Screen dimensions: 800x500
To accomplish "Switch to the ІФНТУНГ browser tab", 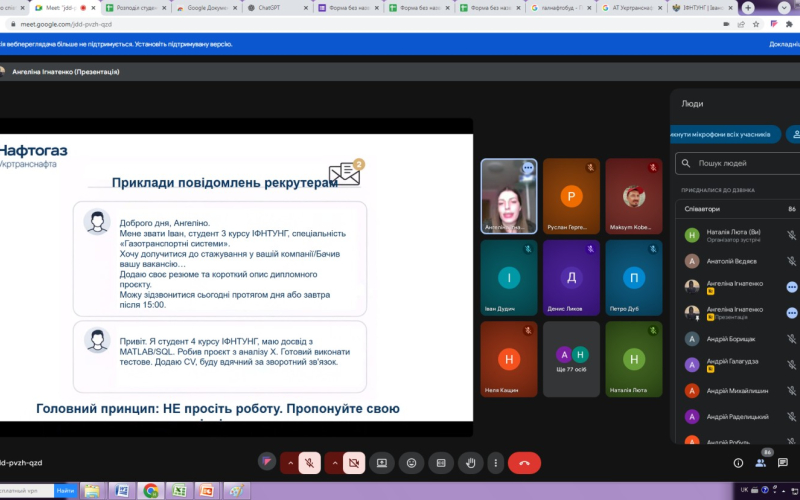I will tap(703, 8).
